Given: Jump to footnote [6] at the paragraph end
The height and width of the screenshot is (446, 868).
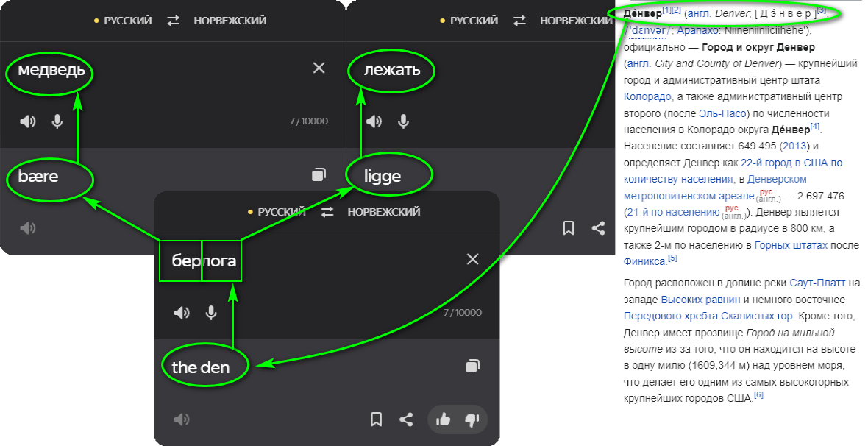Looking at the screenshot, I should (x=758, y=395).
